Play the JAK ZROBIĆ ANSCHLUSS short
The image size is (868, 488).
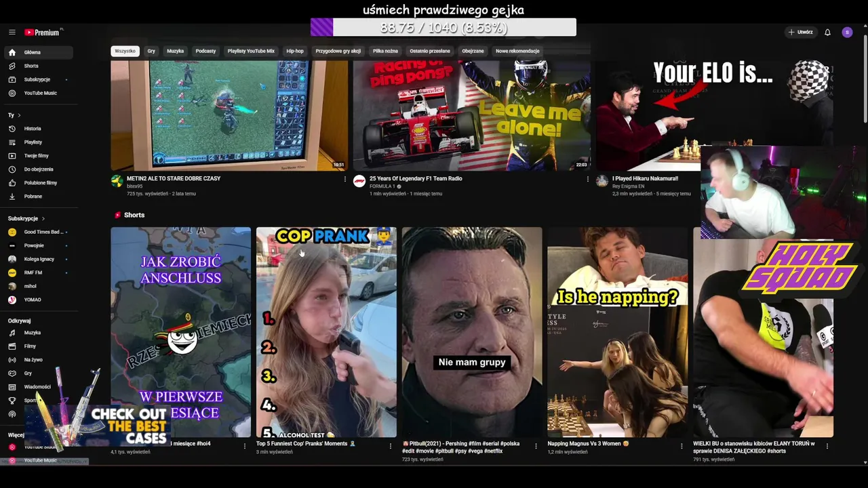(x=181, y=332)
